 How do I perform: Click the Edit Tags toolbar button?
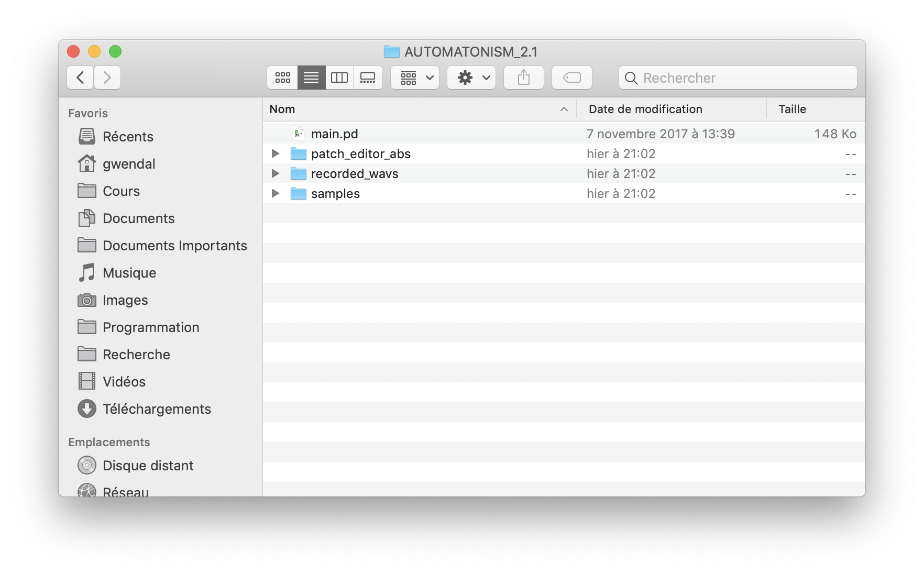tap(572, 78)
